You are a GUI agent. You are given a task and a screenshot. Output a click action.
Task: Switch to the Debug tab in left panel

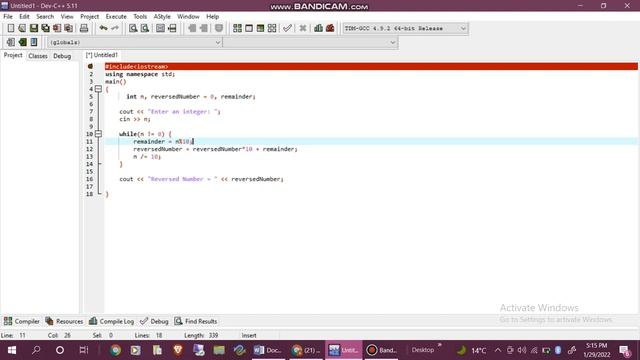(62, 56)
